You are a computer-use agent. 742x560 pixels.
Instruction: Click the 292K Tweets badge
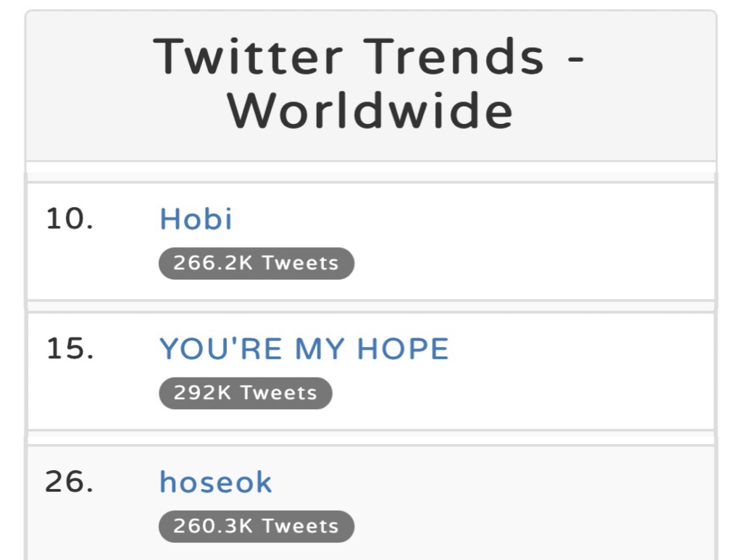(246, 393)
